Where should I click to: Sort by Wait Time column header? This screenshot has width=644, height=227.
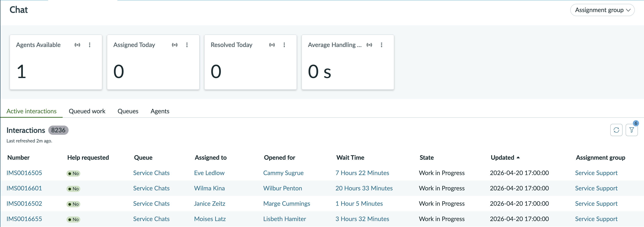click(x=350, y=157)
